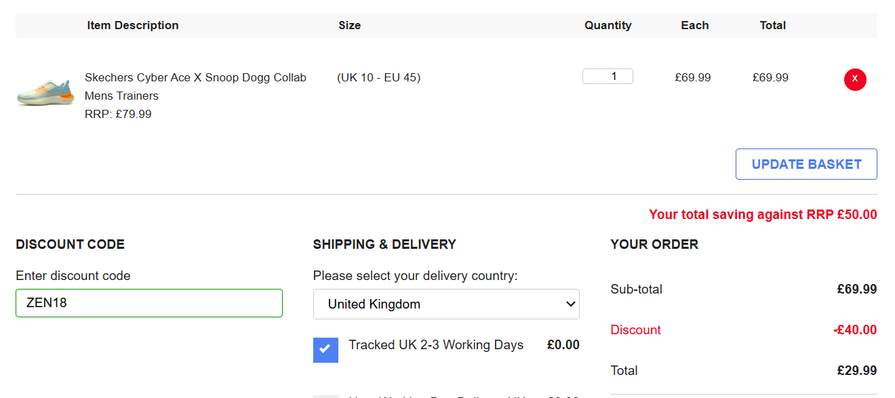Click the red Discount -£40.00 amount

tap(854, 329)
